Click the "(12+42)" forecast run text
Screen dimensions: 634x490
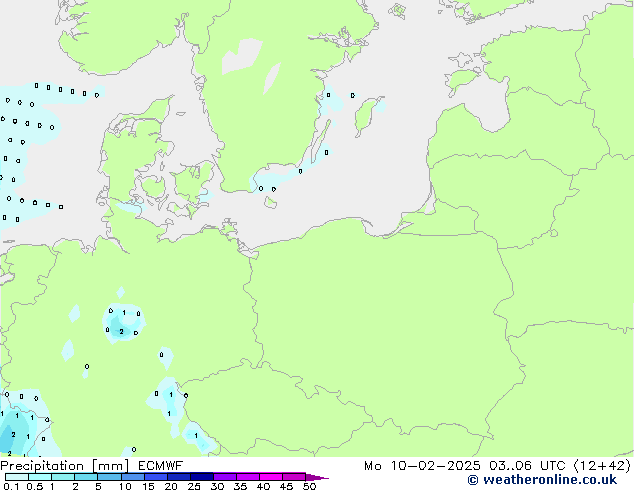[x=602, y=466]
